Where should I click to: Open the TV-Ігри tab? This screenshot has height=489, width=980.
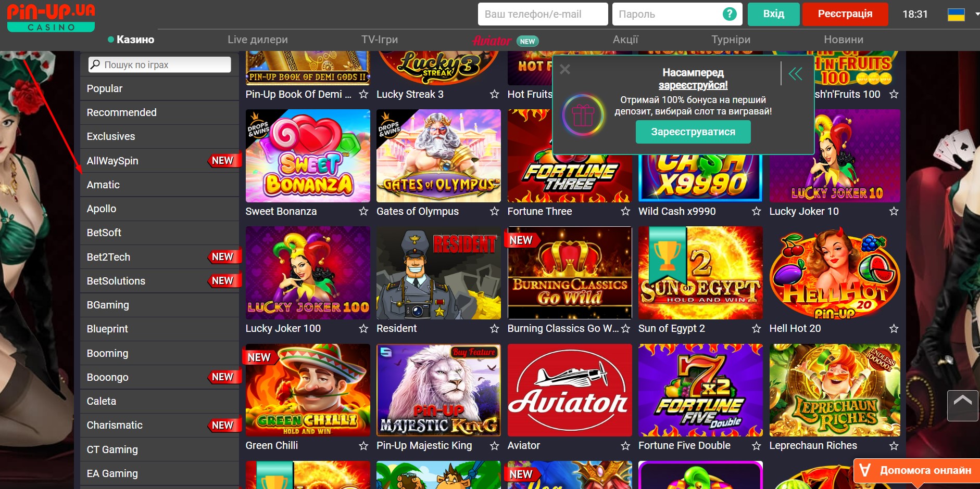[380, 40]
